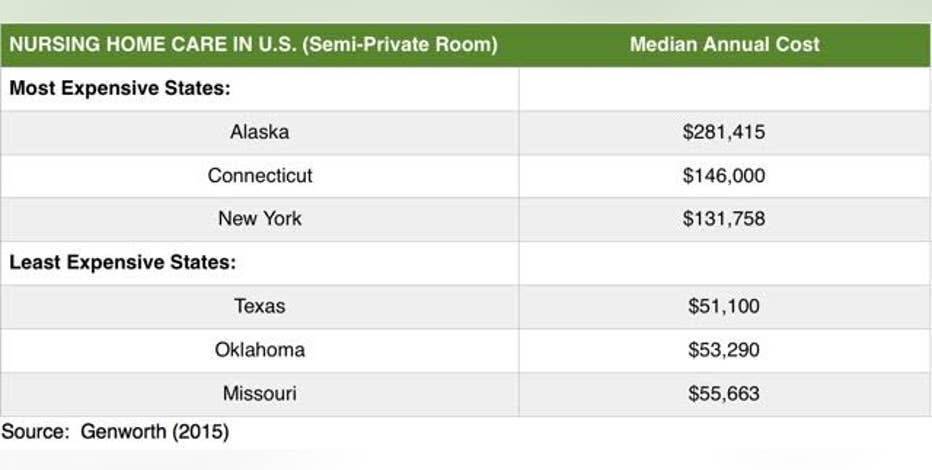Click the Source: Genworth (2015) caption
This screenshot has height=470, width=932.
click(115, 432)
